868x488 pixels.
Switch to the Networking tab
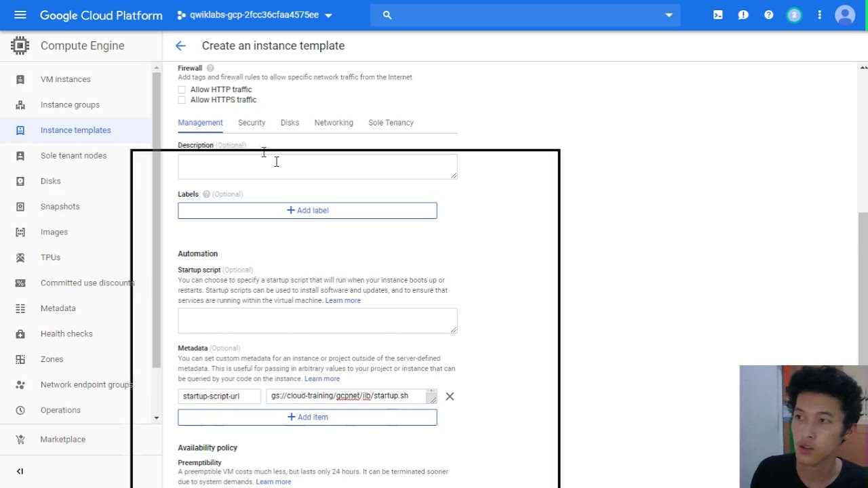[x=334, y=123]
